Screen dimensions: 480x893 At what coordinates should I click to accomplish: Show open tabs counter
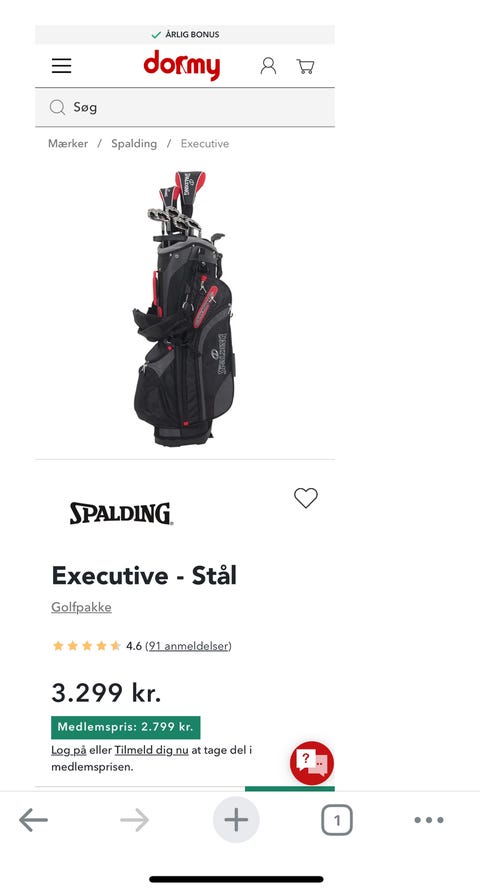[337, 821]
